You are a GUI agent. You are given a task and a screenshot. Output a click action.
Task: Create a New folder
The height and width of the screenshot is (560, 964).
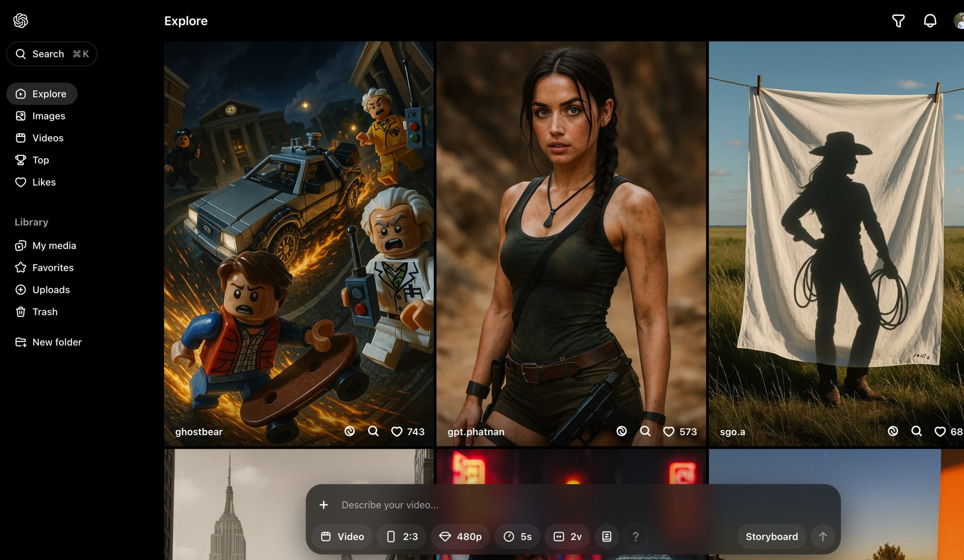pos(56,342)
